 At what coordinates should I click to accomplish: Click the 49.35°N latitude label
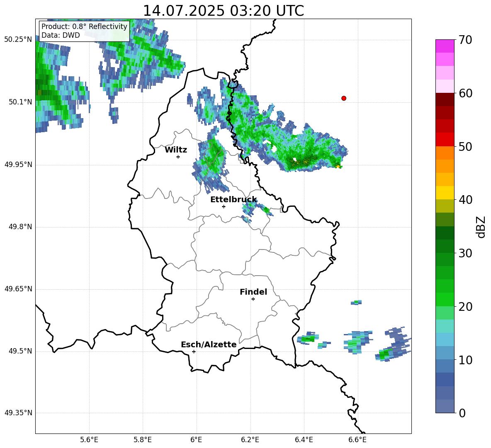(x=18, y=413)
